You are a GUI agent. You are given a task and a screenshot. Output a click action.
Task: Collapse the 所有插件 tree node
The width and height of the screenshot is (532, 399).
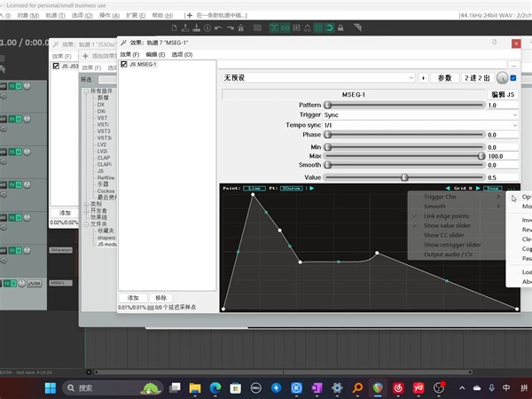click(87, 91)
